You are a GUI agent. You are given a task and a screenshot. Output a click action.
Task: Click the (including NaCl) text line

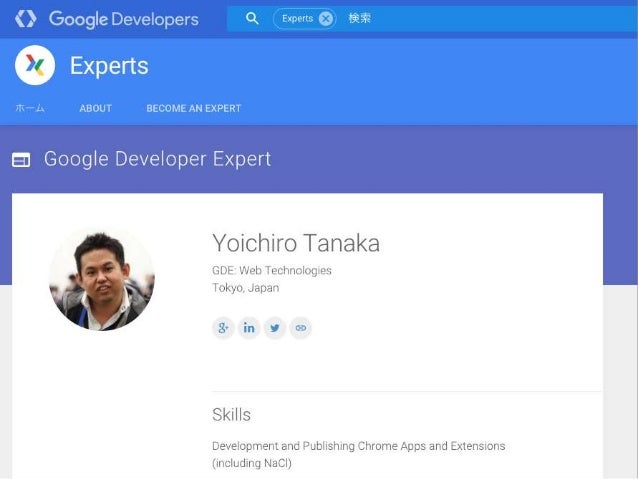click(x=252, y=463)
